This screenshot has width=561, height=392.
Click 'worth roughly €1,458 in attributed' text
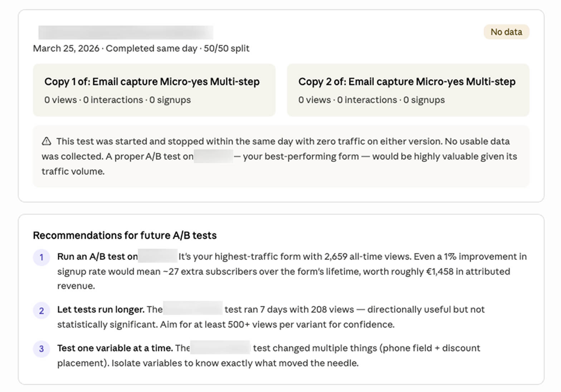436,271
